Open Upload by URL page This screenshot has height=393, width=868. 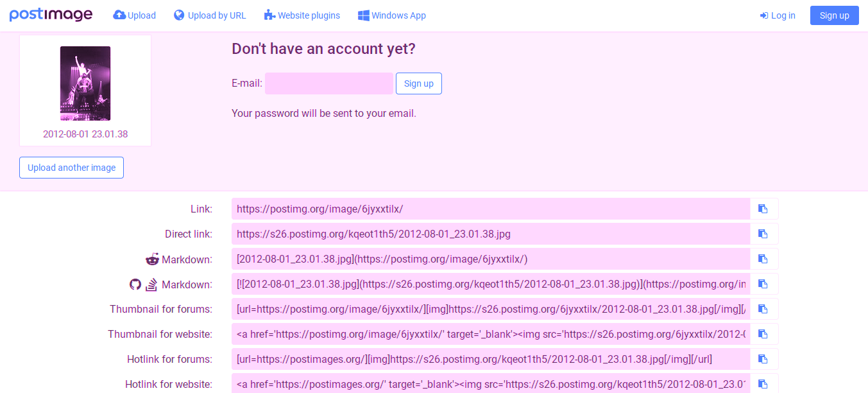pos(210,15)
